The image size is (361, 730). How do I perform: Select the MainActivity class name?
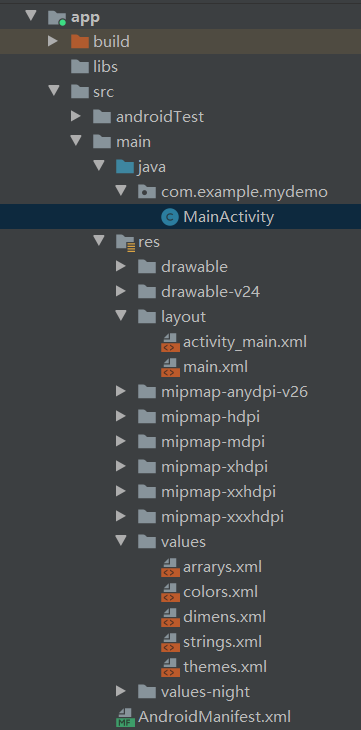point(229,217)
